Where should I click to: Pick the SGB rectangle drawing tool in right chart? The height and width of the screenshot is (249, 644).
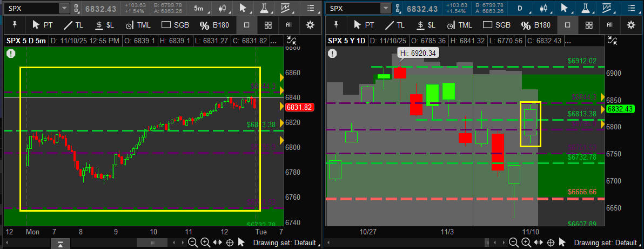click(x=495, y=25)
